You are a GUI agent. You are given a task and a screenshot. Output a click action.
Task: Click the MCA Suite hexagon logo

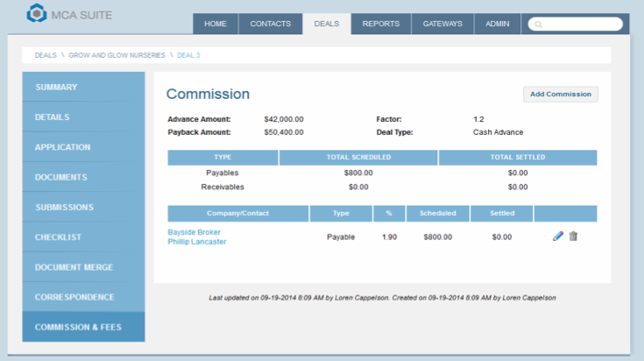tap(37, 13)
